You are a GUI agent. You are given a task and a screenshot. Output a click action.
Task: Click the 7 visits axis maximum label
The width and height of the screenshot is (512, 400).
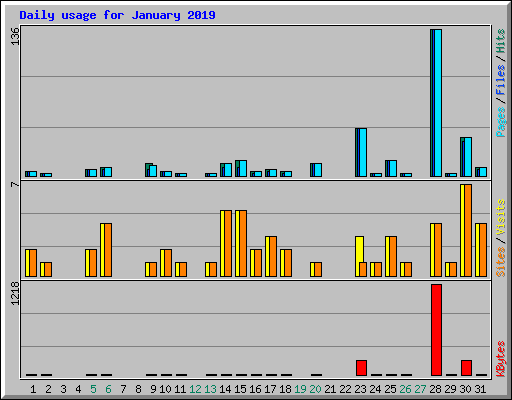click(x=15, y=184)
